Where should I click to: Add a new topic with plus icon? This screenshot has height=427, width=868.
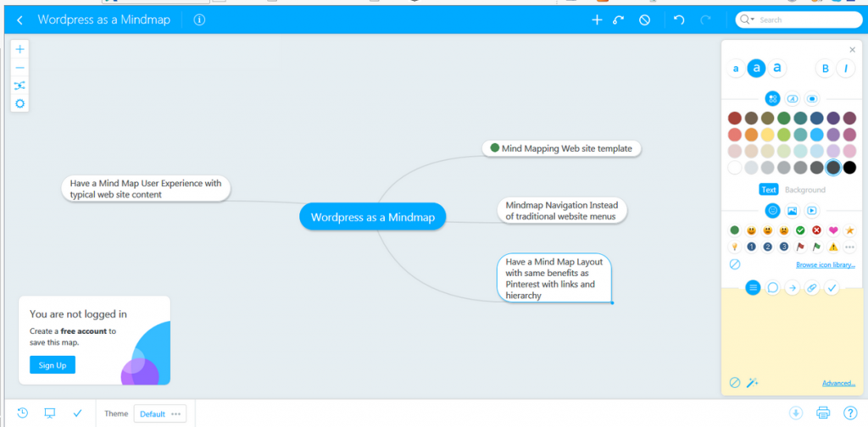pyautogui.click(x=597, y=20)
